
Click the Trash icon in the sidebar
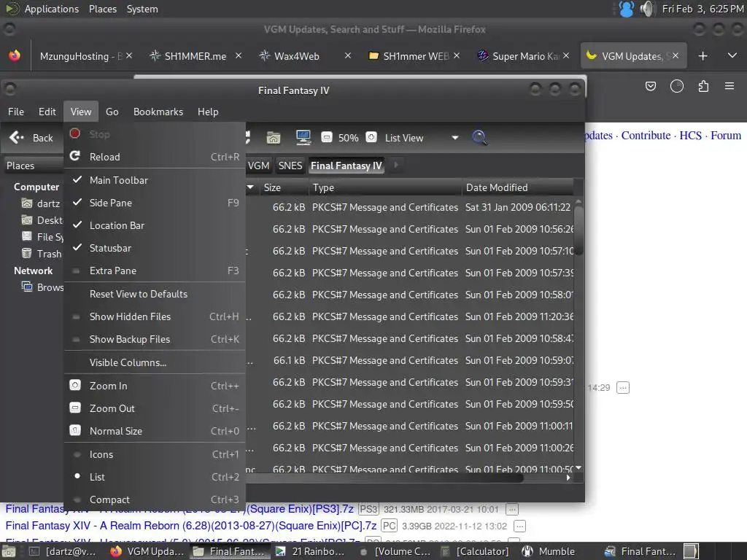(x=27, y=253)
